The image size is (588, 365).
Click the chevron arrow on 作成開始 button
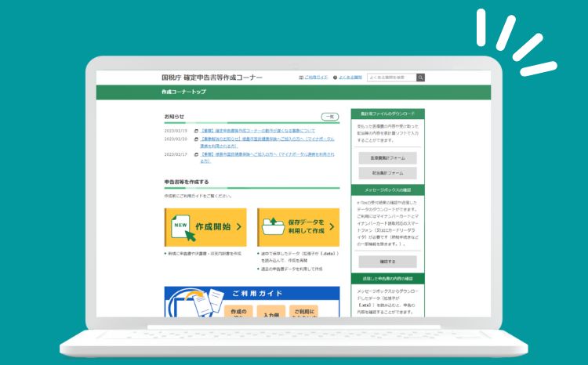point(239,226)
